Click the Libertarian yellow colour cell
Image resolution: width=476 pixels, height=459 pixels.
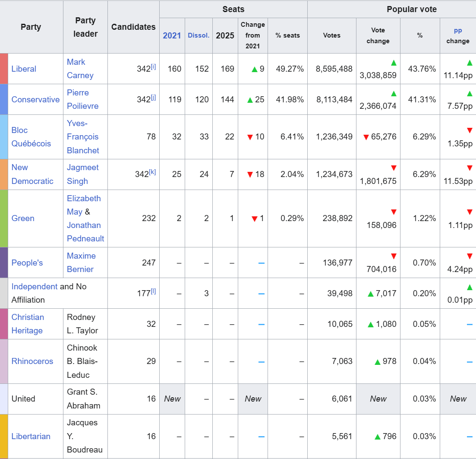point(4,436)
